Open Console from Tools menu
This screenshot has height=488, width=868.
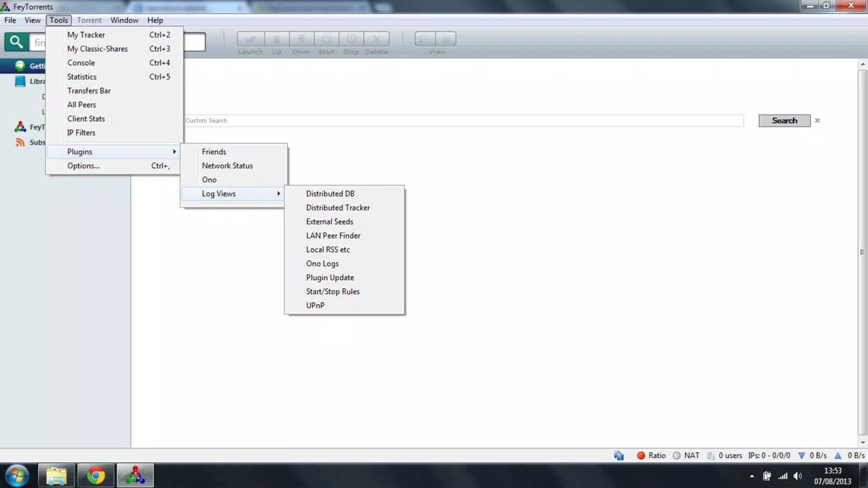[115, 63]
